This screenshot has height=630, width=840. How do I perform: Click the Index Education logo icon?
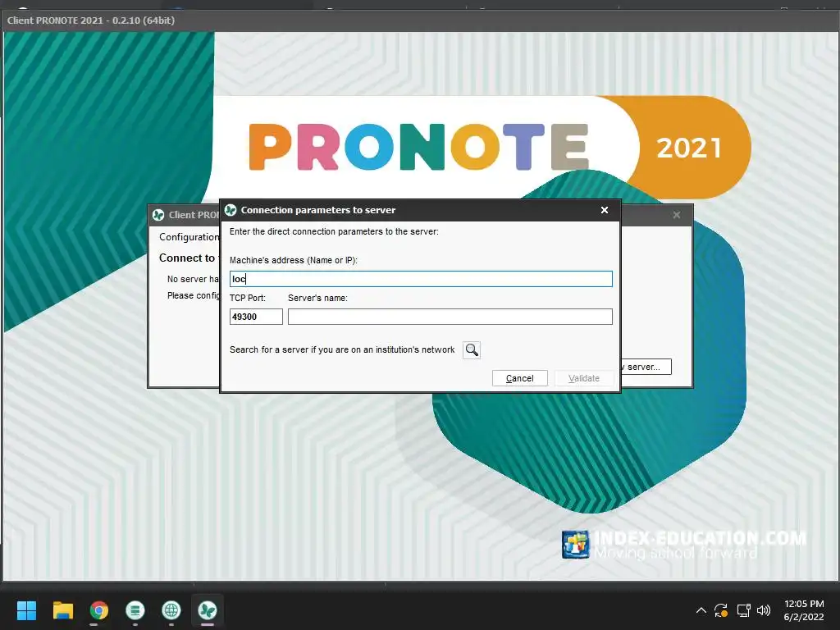(x=575, y=545)
